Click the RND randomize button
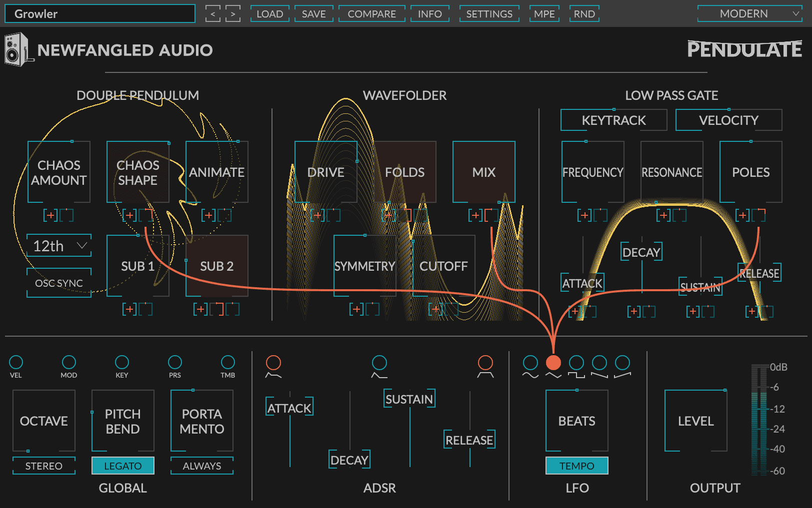The image size is (812, 508). pos(584,13)
